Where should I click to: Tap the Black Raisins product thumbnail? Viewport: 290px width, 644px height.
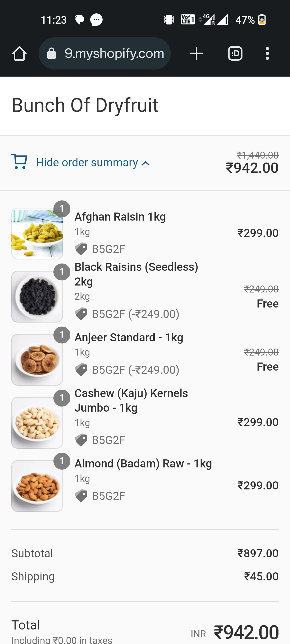tap(37, 297)
